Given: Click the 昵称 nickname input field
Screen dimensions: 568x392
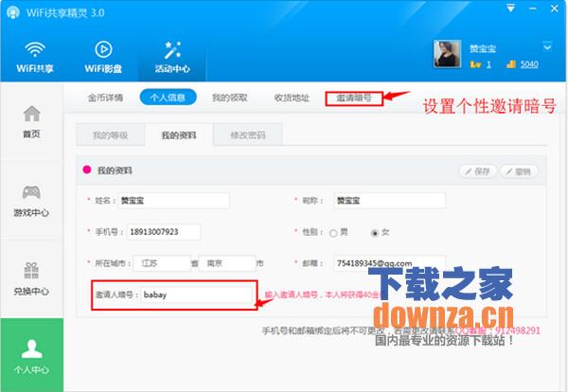Looking at the screenshot, I should tap(389, 201).
